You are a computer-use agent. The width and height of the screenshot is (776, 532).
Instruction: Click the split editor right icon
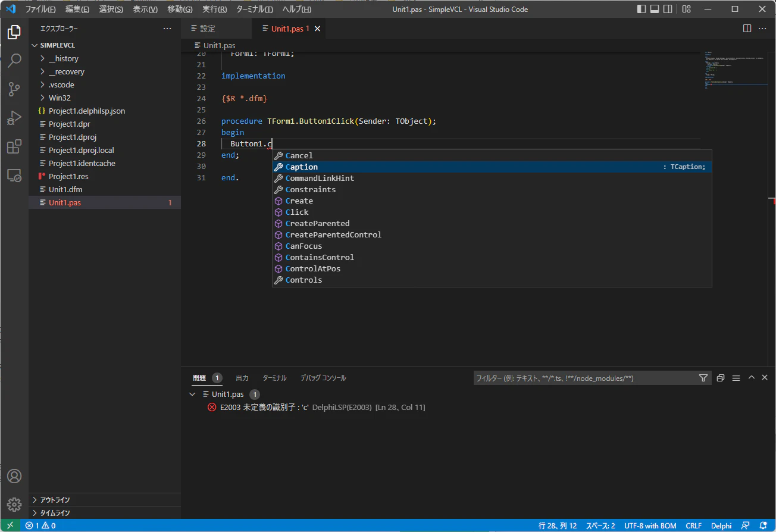[x=747, y=29]
